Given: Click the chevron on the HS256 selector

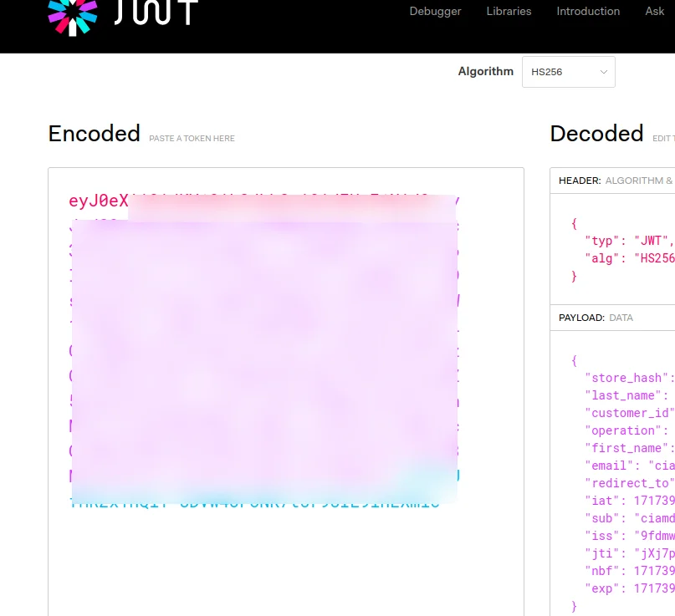Looking at the screenshot, I should [603, 72].
